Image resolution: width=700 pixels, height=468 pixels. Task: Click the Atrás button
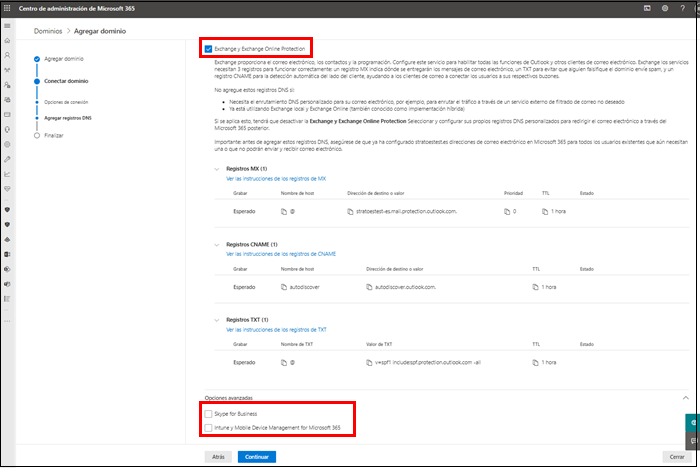point(218,457)
